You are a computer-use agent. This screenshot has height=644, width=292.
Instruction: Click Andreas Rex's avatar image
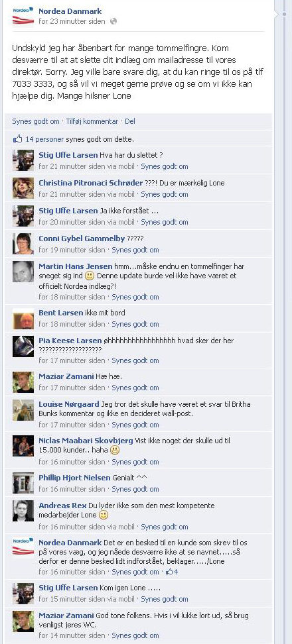tap(23, 511)
